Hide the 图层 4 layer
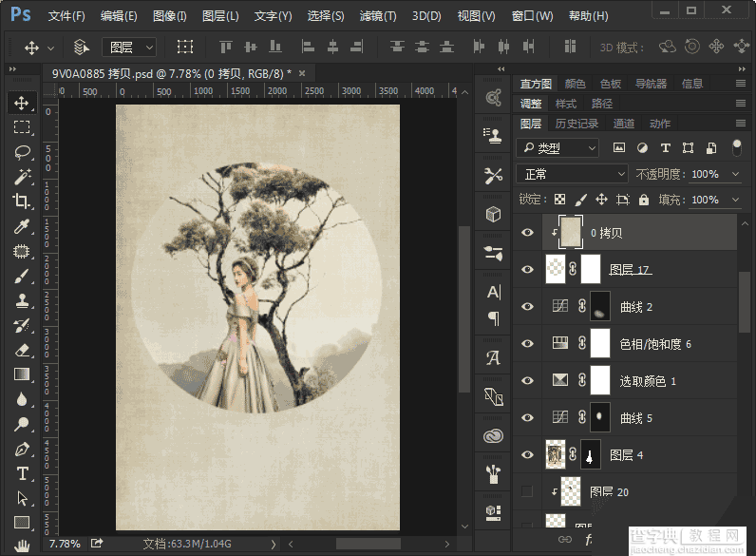The width and height of the screenshot is (756, 556). tap(527, 454)
